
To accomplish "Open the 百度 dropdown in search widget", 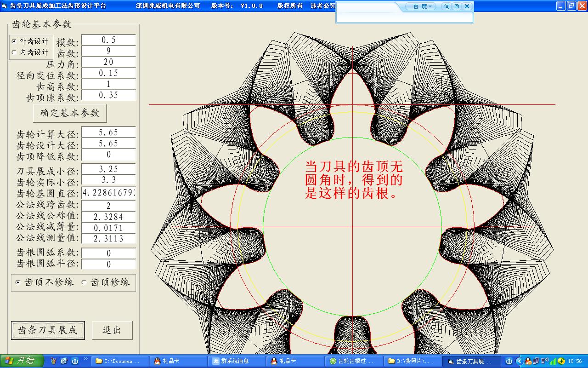I will (421, 6).
